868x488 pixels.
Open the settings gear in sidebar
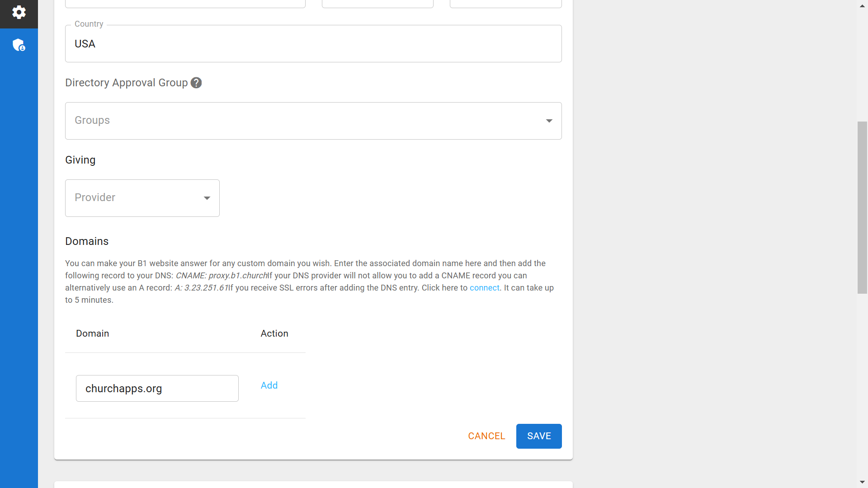point(19,12)
